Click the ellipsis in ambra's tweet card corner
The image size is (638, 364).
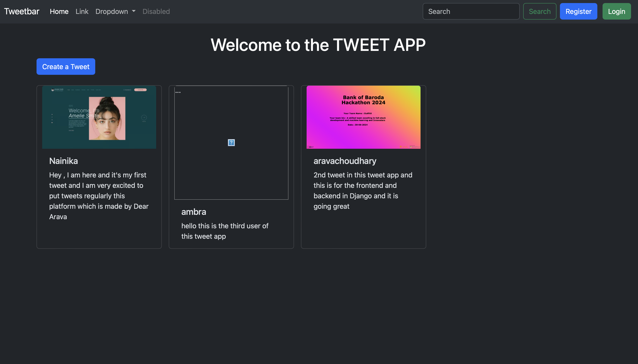178,92
